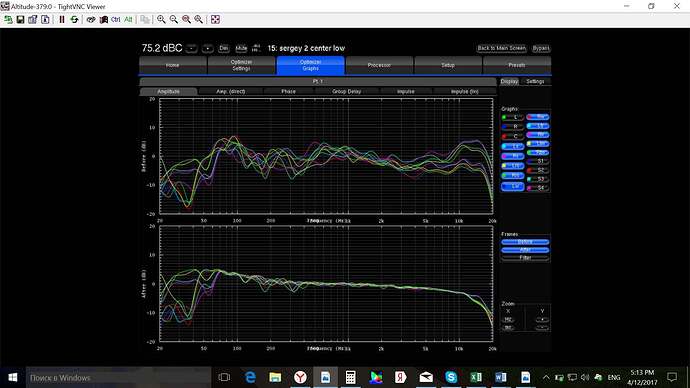
Task: Open the Display side tab
Action: point(510,81)
